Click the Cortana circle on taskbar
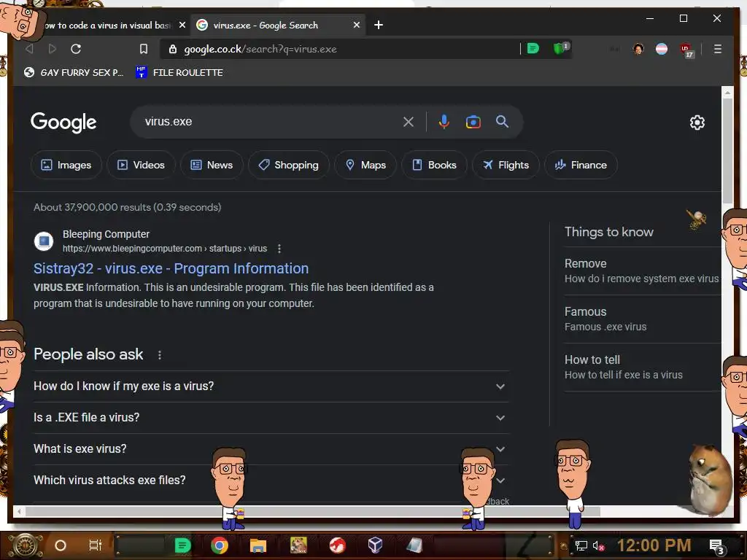This screenshot has width=747, height=560. click(61, 545)
